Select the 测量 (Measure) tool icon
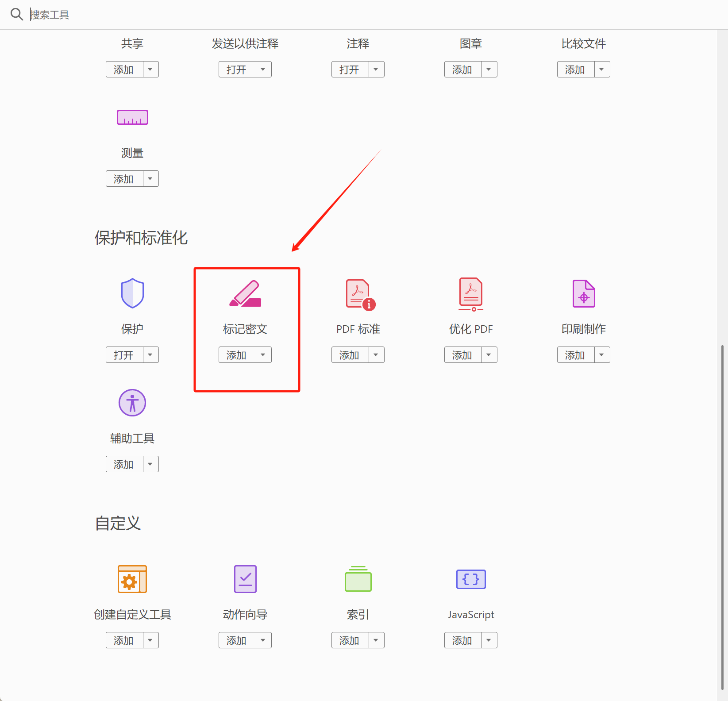Image resolution: width=728 pixels, height=701 pixels. 132,117
